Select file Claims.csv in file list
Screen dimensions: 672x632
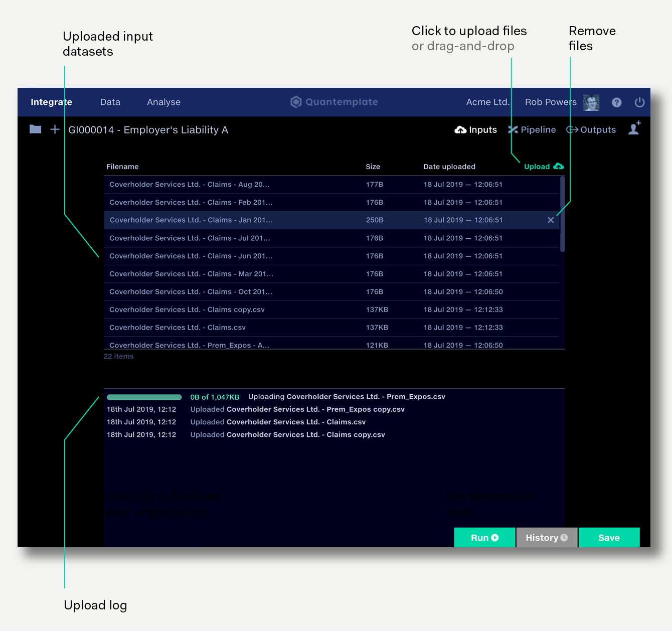[331, 328]
